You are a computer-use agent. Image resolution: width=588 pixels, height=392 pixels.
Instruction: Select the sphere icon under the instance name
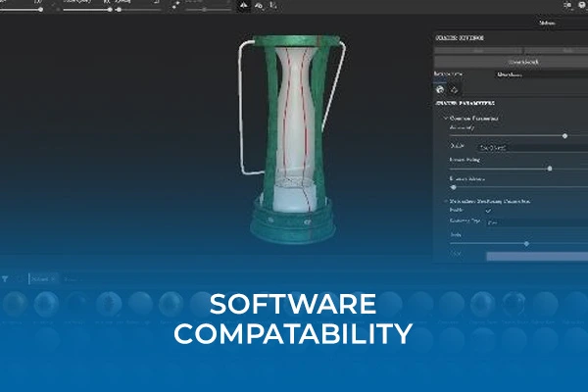click(440, 89)
